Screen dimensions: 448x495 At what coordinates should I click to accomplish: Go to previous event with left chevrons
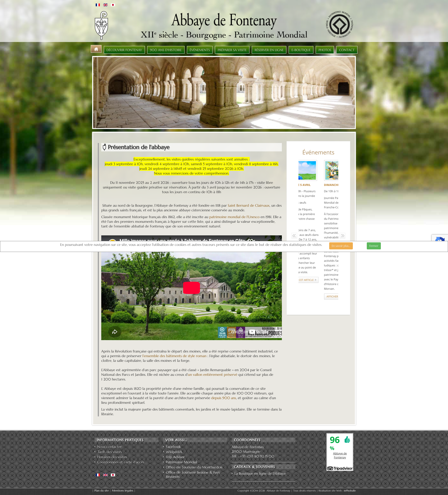click(294, 236)
